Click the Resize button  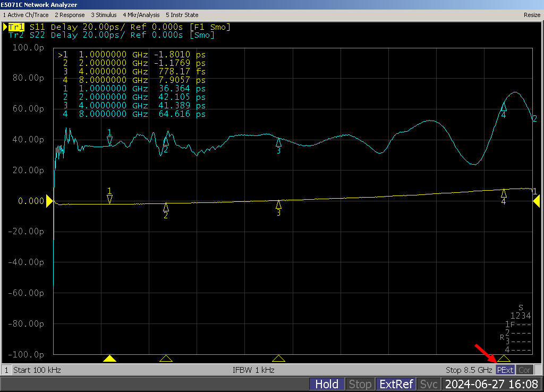(x=531, y=15)
